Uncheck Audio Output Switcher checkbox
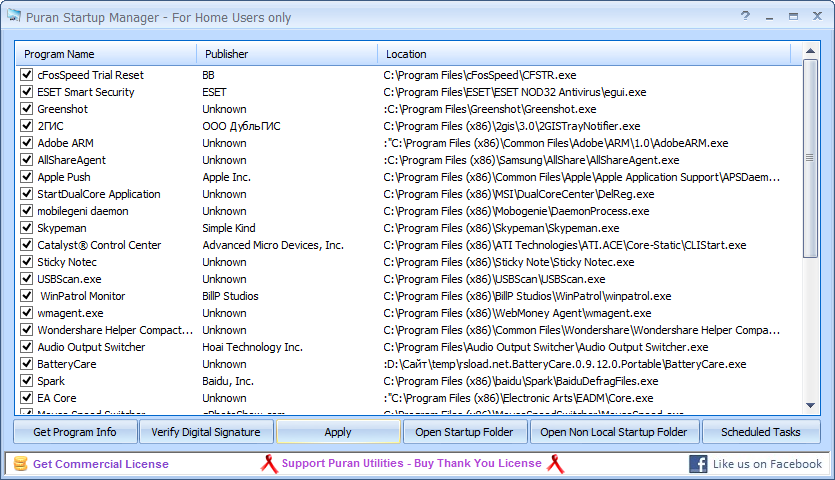The height and width of the screenshot is (480, 835). 27,347
